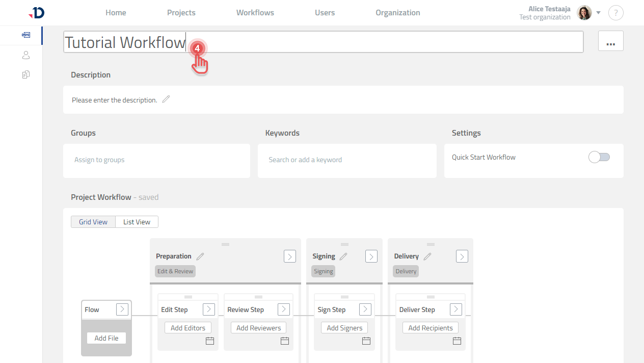The width and height of the screenshot is (644, 363).
Task: Edit the Signing phase name via pencil icon
Action: (x=344, y=256)
